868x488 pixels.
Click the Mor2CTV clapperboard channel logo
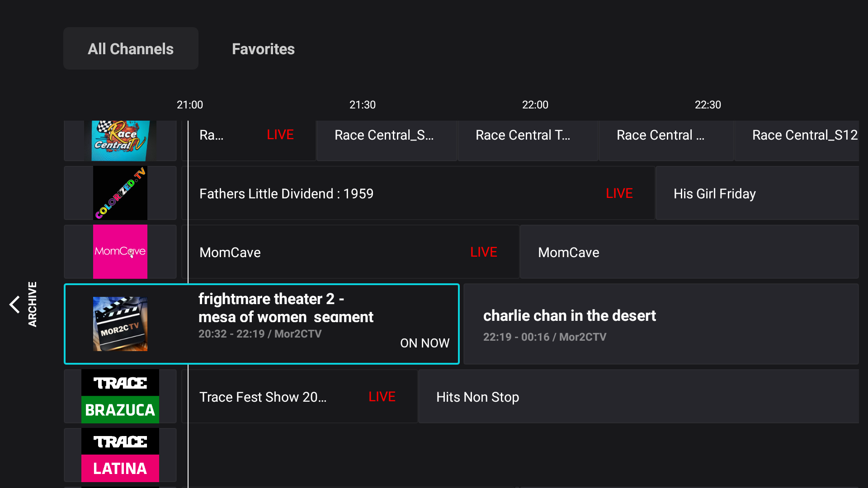[x=120, y=324]
